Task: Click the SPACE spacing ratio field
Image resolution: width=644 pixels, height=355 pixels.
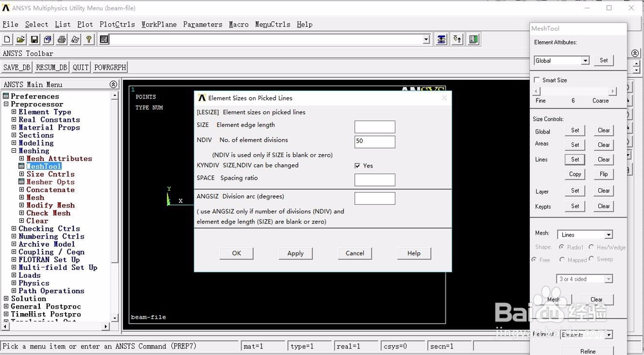Action: coord(375,180)
